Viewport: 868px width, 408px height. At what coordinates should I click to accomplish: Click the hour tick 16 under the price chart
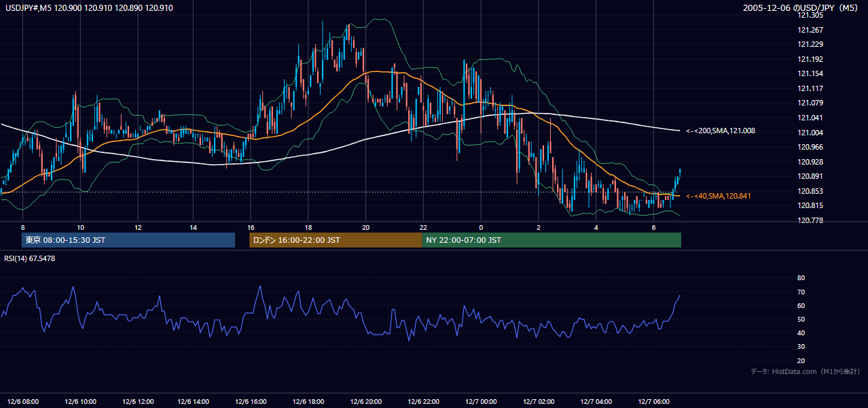pos(251,227)
